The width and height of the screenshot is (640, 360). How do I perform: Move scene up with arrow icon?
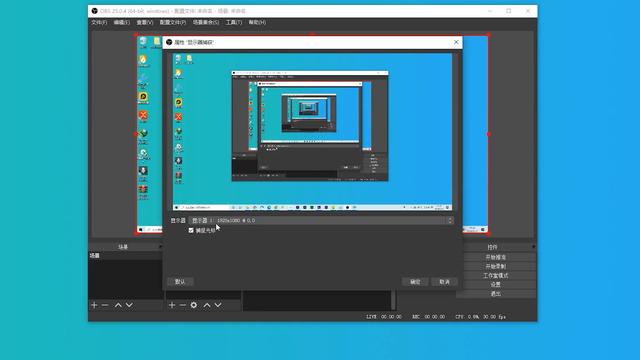[118, 305]
